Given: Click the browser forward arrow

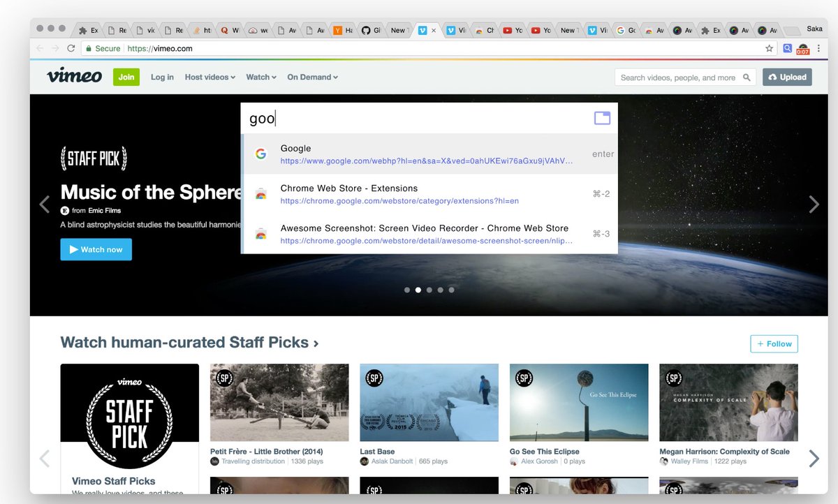Looking at the screenshot, I should point(55,48).
